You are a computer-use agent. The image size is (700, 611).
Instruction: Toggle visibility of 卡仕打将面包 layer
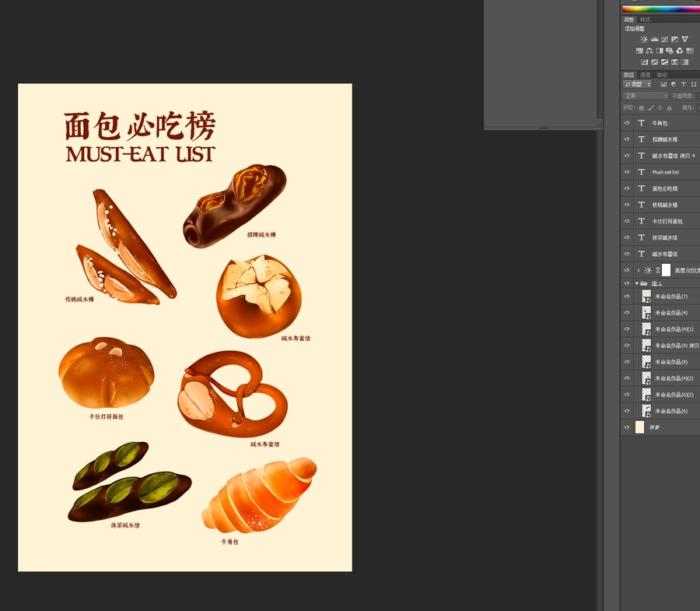627,221
